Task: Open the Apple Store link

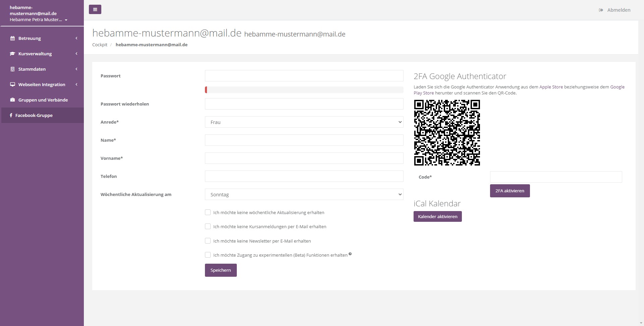Action: point(551,87)
